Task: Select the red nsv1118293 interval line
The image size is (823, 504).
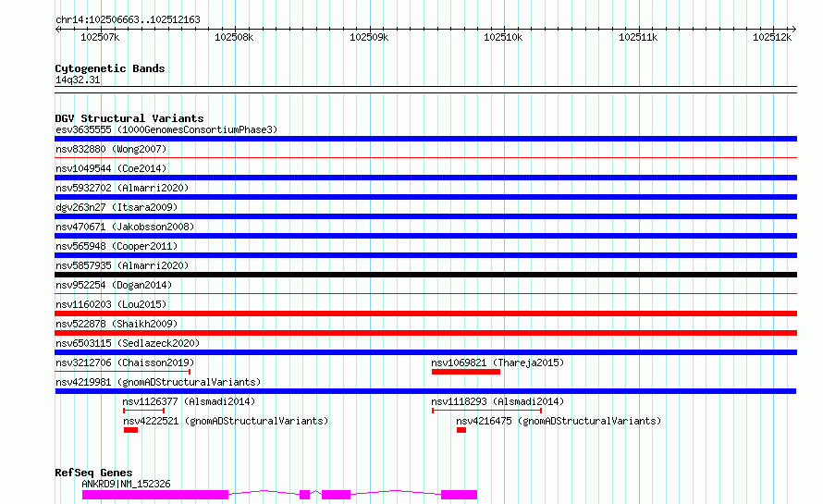Action: click(487, 411)
